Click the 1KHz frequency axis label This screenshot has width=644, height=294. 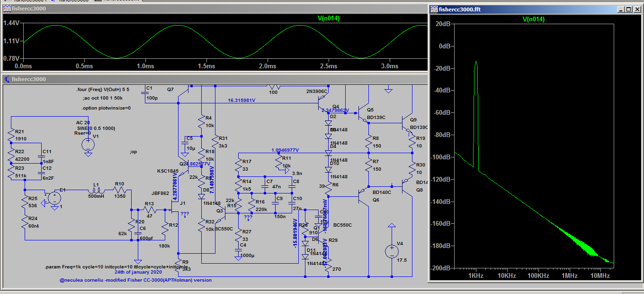coord(475,276)
